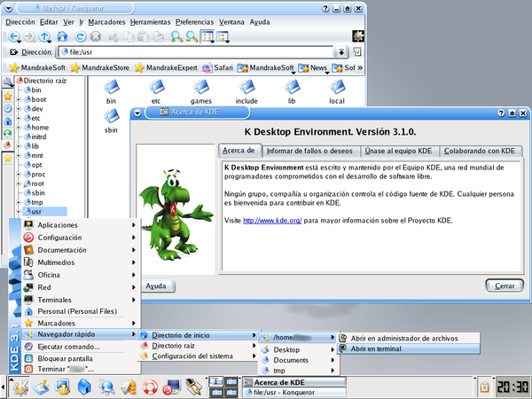Viewport: 532px width, 399px height.
Task: Follow the http://www.kde.org/ link
Action: point(271,221)
